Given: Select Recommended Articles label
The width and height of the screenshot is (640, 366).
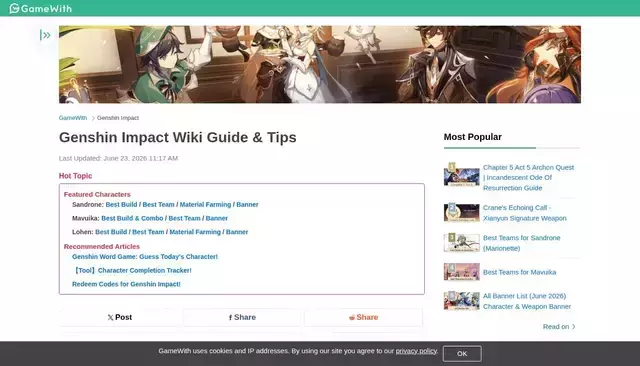Looking at the screenshot, I should click(x=102, y=246).
